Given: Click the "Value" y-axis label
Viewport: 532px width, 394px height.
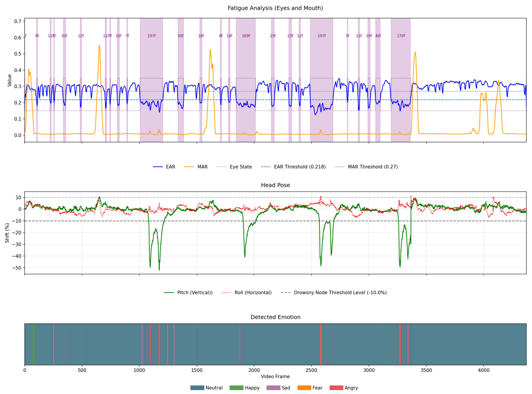Looking at the screenshot, I should (x=10, y=80).
